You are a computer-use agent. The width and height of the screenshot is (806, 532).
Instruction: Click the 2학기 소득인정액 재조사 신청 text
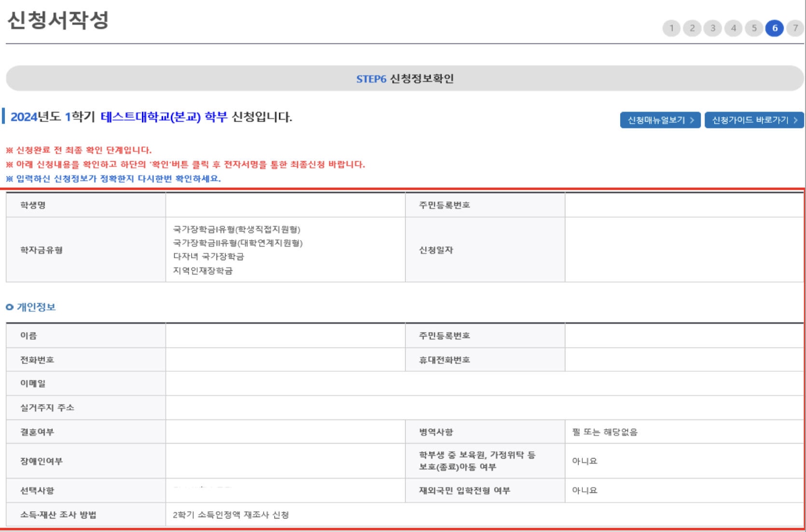[231, 515]
